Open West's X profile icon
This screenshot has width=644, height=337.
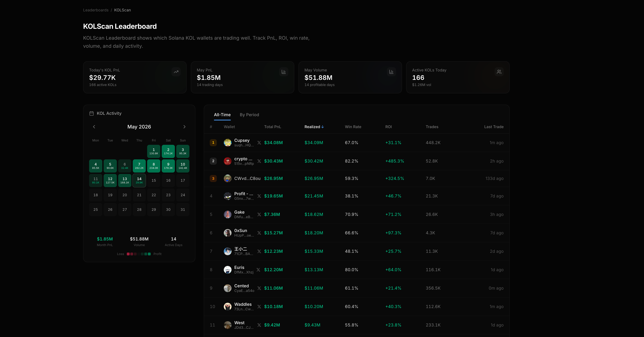(x=259, y=325)
